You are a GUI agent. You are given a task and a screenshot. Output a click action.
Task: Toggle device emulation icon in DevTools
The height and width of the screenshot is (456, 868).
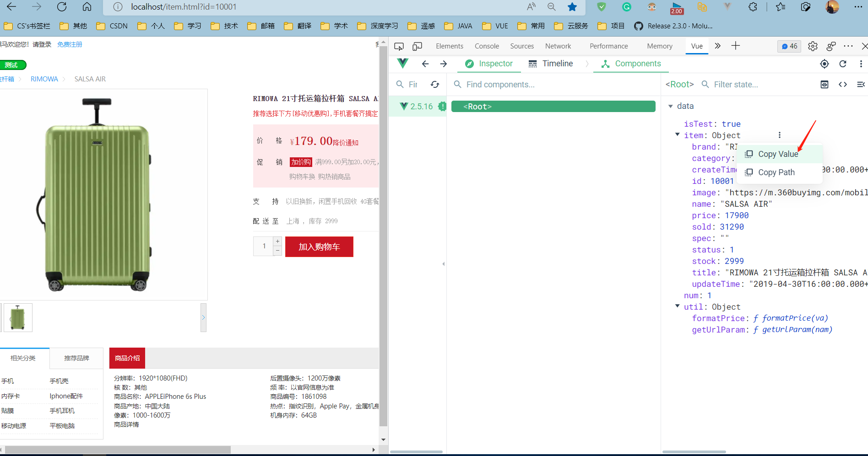417,46
